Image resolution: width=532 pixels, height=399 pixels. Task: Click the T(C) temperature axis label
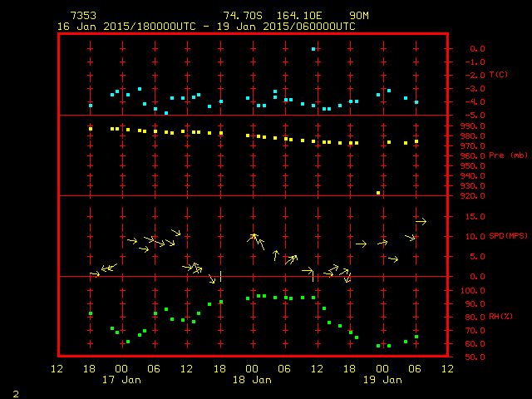pos(498,75)
